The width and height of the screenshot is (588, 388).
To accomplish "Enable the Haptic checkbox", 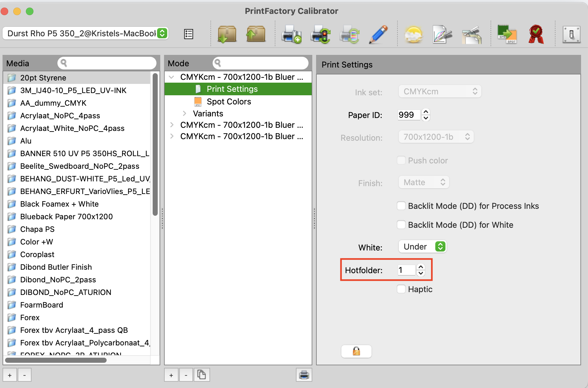I will [x=401, y=289].
